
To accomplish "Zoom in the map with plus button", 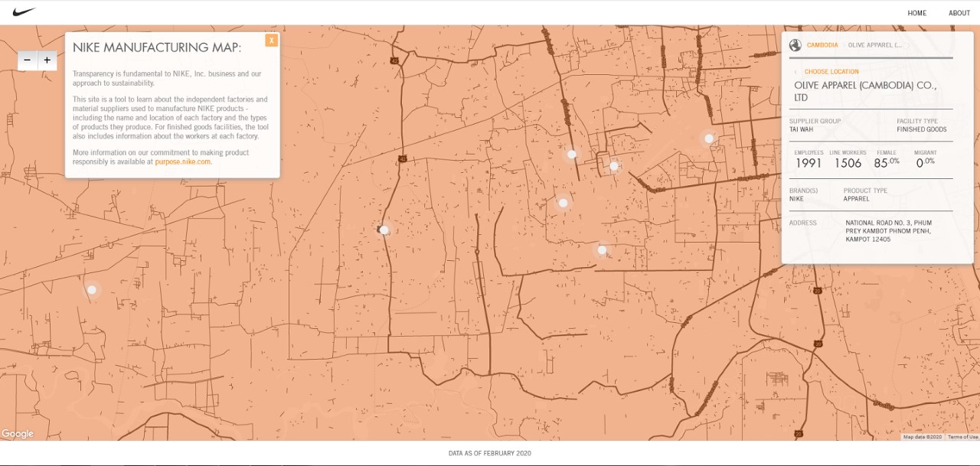I will 47,60.
